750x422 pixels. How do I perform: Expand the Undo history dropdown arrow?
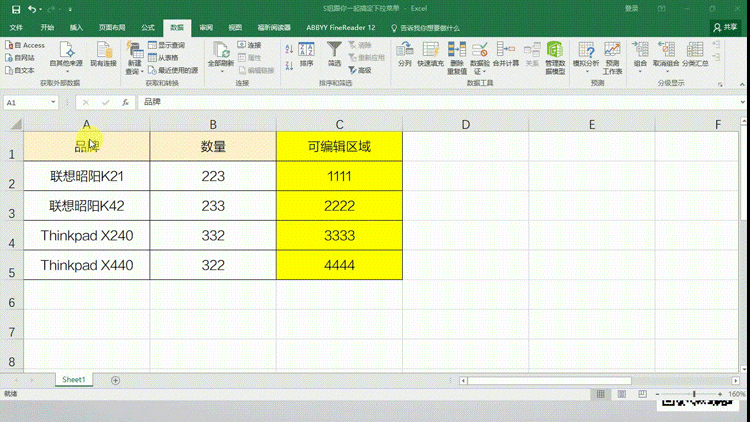point(40,10)
